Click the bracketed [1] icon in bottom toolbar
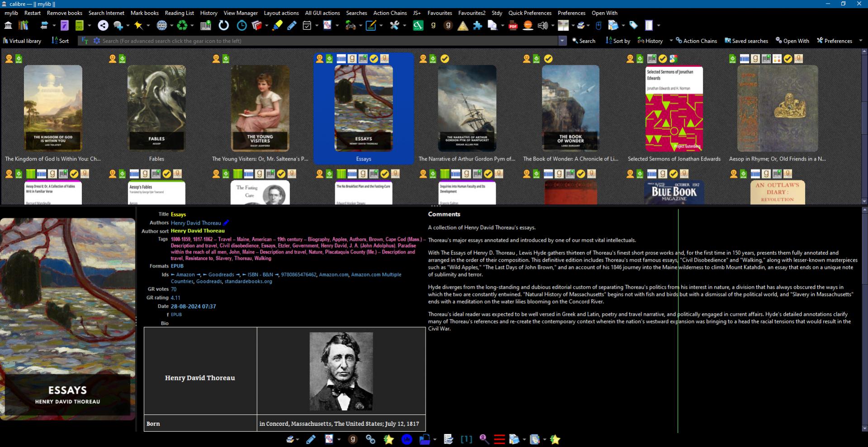 click(466, 439)
